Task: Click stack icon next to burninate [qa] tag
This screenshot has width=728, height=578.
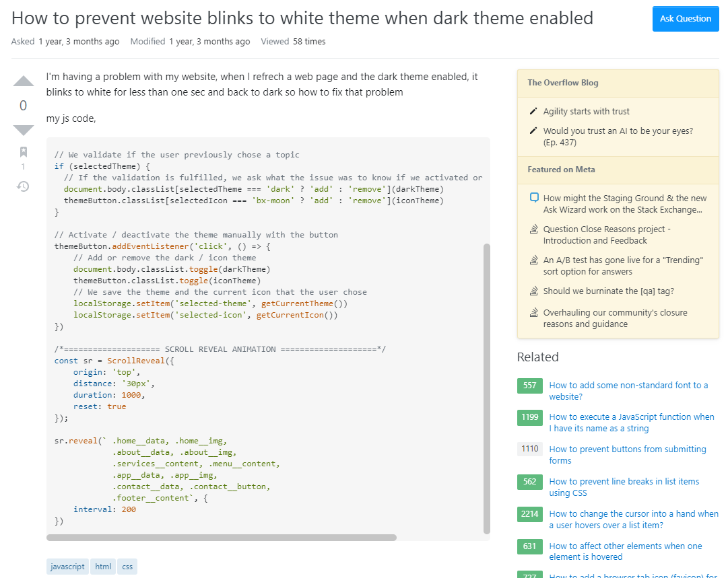Action: pyautogui.click(x=534, y=291)
